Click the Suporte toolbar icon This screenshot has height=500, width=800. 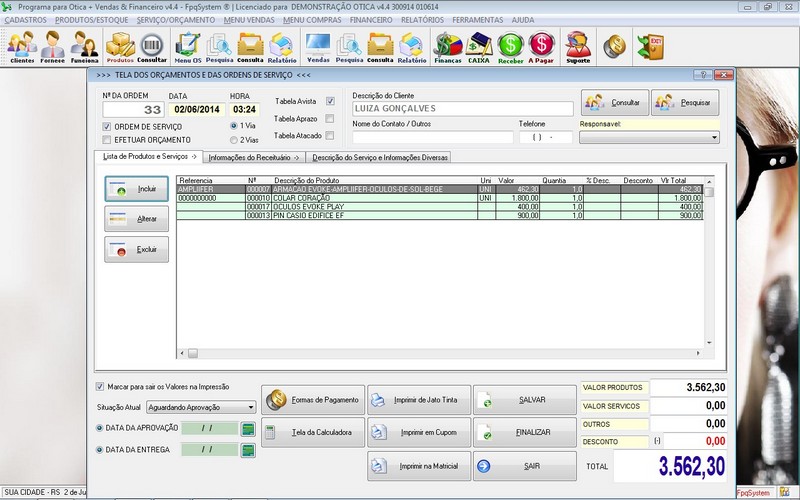click(x=578, y=46)
